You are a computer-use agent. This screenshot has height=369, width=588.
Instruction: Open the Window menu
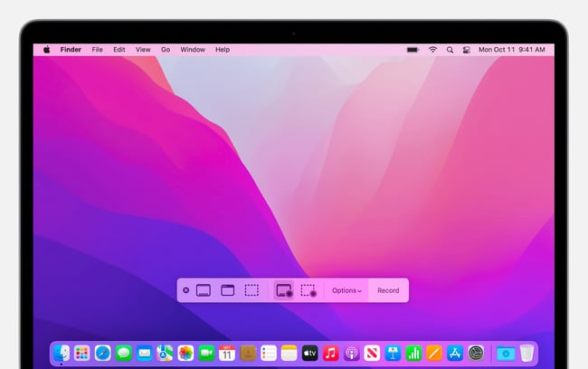pos(193,50)
